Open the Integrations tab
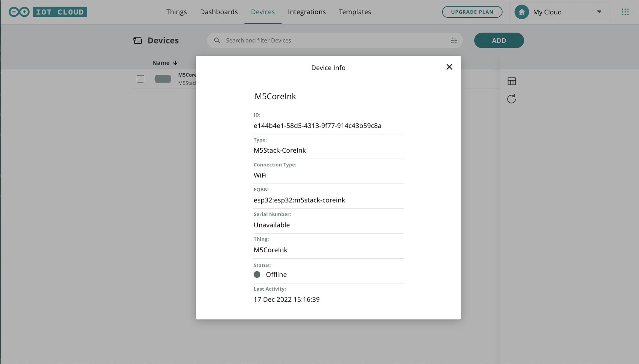The width and height of the screenshot is (639, 364). coord(307,12)
